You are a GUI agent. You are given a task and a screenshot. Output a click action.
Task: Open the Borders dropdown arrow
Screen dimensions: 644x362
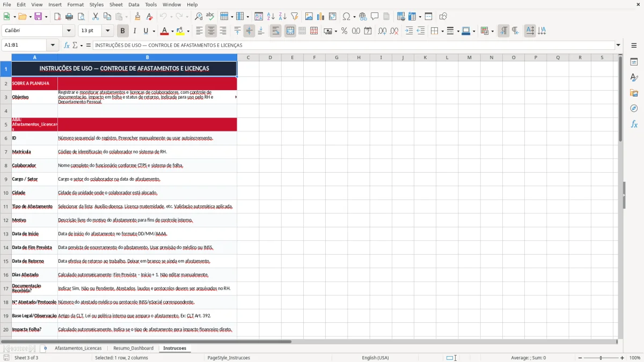pyautogui.click(x=442, y=31)
